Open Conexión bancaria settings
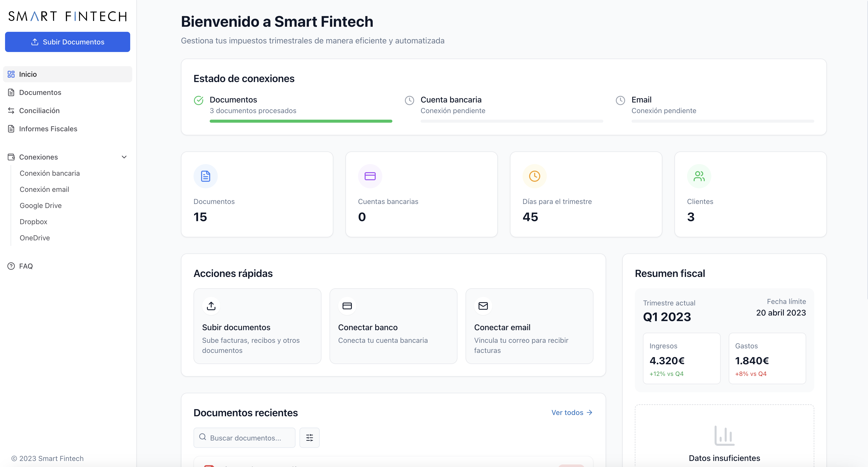Viewport: 868px width, 467px height. (x=49, y=173)
